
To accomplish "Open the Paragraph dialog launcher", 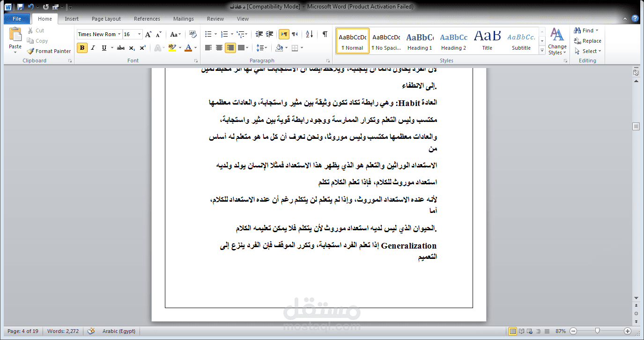I will click(328, 61).
